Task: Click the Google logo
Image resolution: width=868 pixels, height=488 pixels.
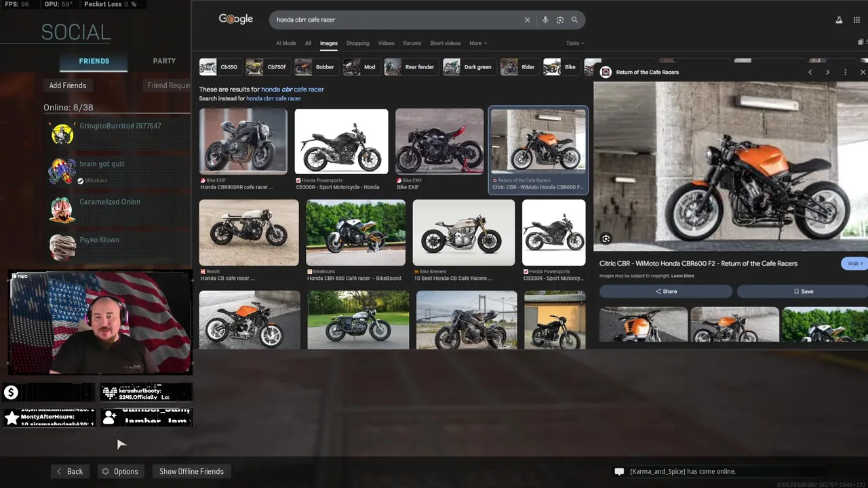Action: point(235,20)
